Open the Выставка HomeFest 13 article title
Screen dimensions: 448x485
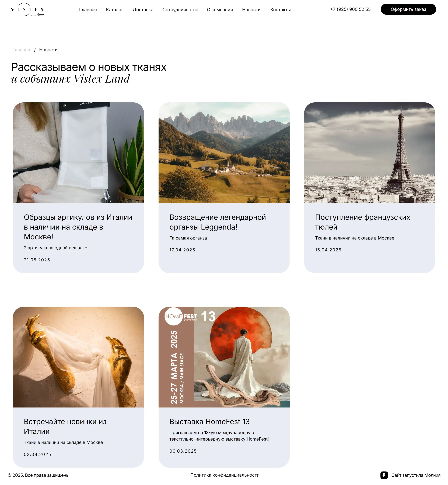pos(209,421)
